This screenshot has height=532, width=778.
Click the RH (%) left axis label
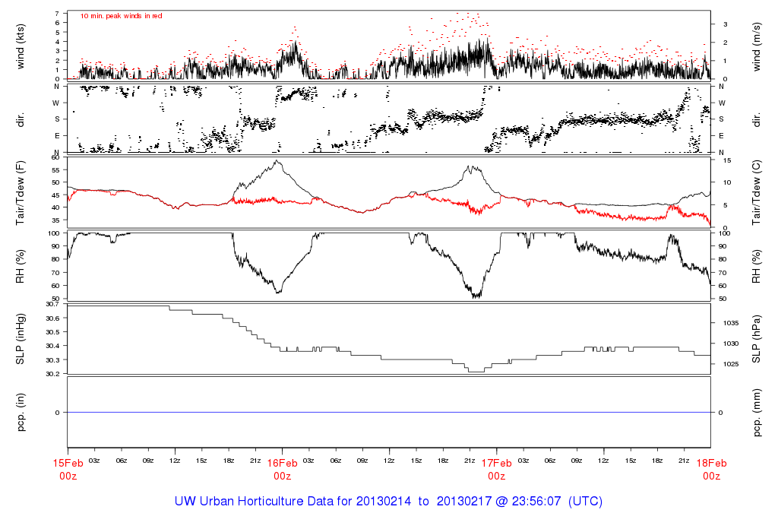21,267
